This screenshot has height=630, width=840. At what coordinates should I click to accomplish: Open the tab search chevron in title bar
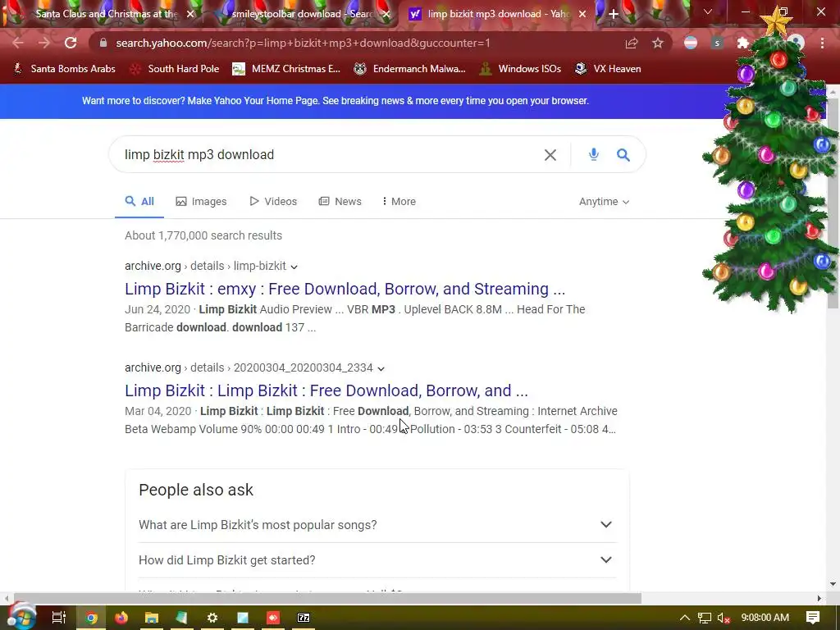708,11
